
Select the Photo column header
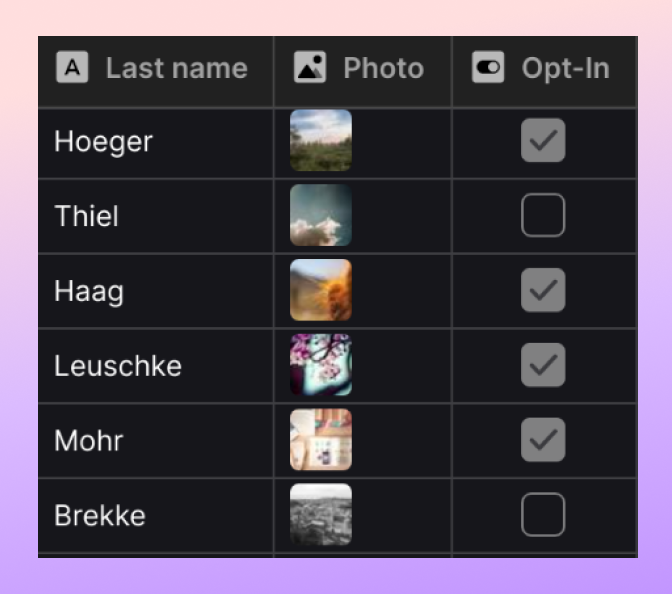(383, 68)
